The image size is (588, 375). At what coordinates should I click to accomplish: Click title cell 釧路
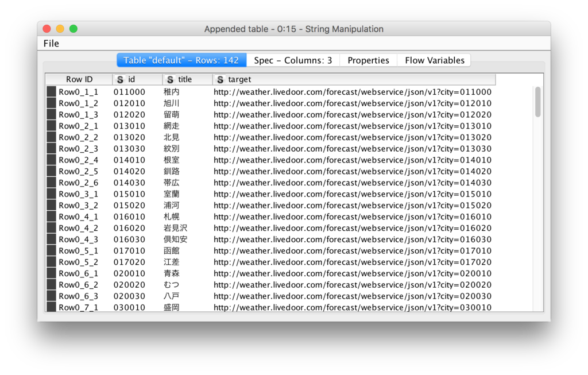pyautogui.click(x=171, y=171)
